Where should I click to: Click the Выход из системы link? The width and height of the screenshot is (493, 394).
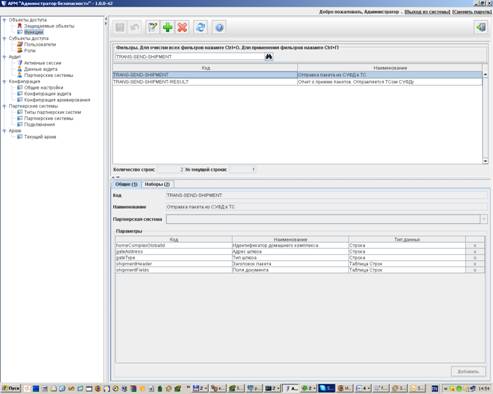tap(427, 12)
